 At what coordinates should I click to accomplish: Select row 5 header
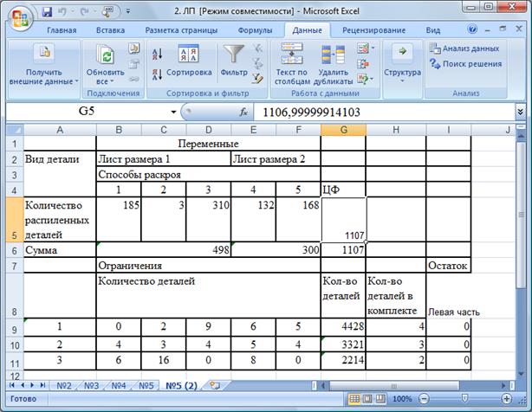(x=15, y=219)
